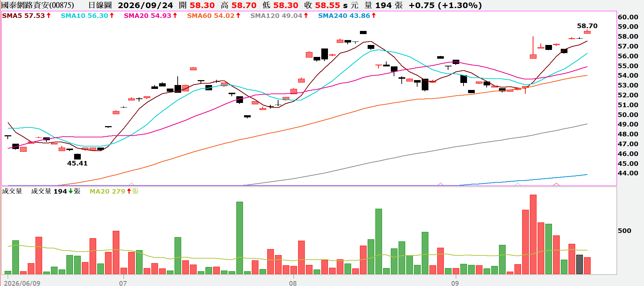Click the gray volume bar near the right end
Viewport: 644px width, 286px height.
[579, 264]
